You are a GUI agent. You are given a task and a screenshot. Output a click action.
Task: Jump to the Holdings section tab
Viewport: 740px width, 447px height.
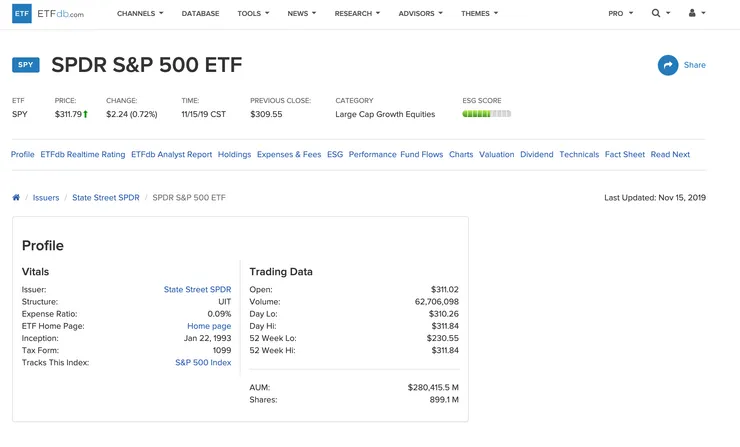click(234, 155)
